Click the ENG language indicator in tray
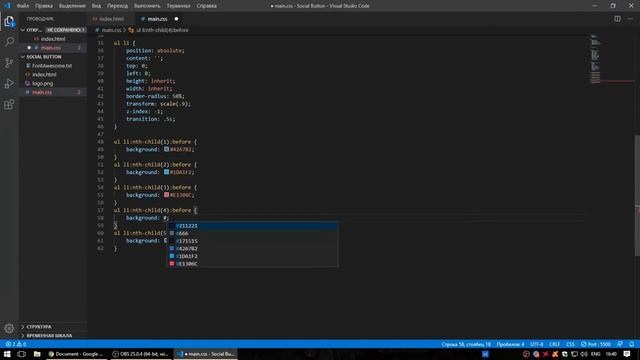Screen dimensions: 640x360 point(596,354)
